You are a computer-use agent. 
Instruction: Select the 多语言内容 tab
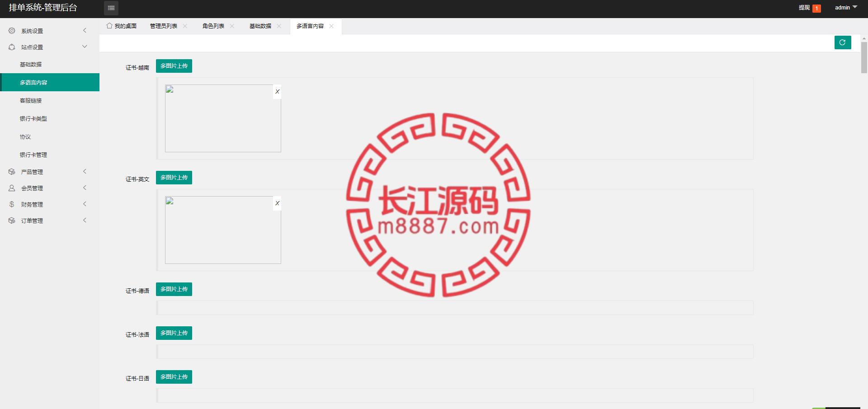point(310,26)
